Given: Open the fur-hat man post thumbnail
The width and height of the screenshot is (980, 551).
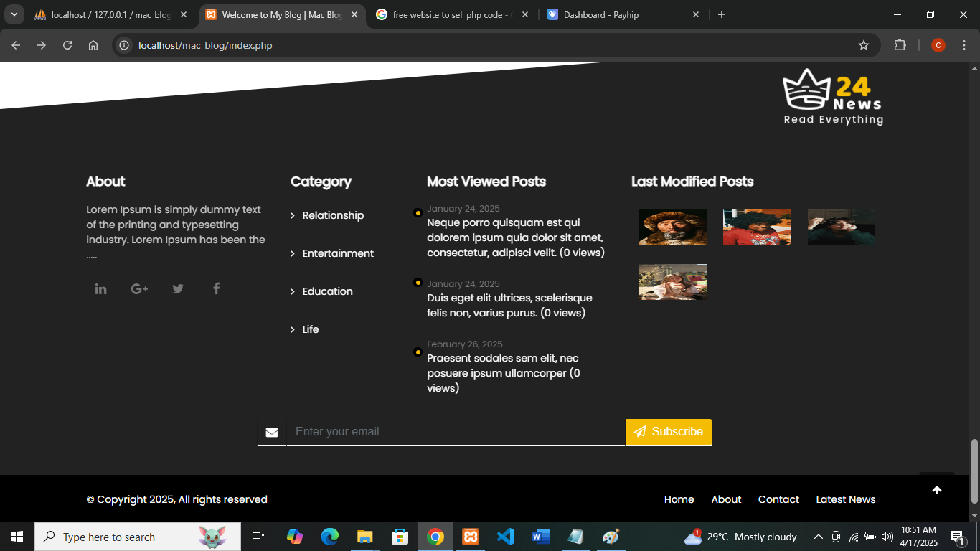Looking at the screenshot, I should 673,227.
